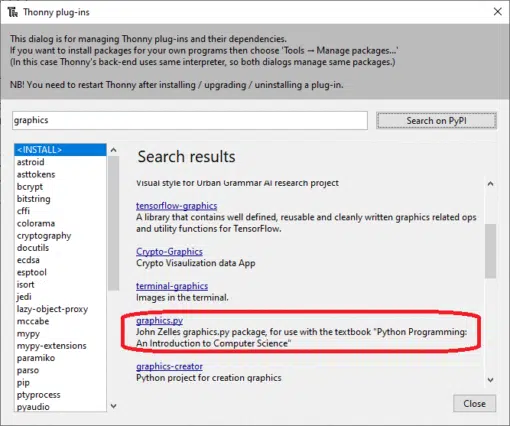This screenshot has width=510, height=426.
Task: Click the search results scroll down arrow
Action: pyautogui.click(x=490, y=380)
